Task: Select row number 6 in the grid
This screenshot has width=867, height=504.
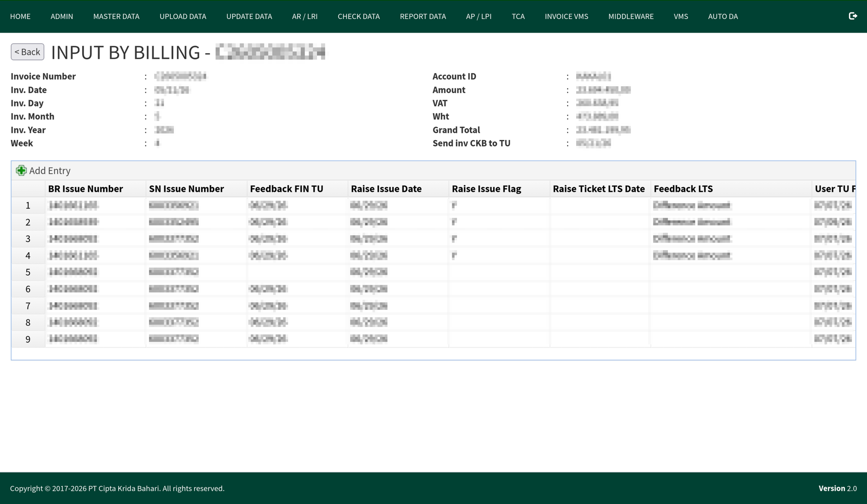Action: click(x=28, y=289)
